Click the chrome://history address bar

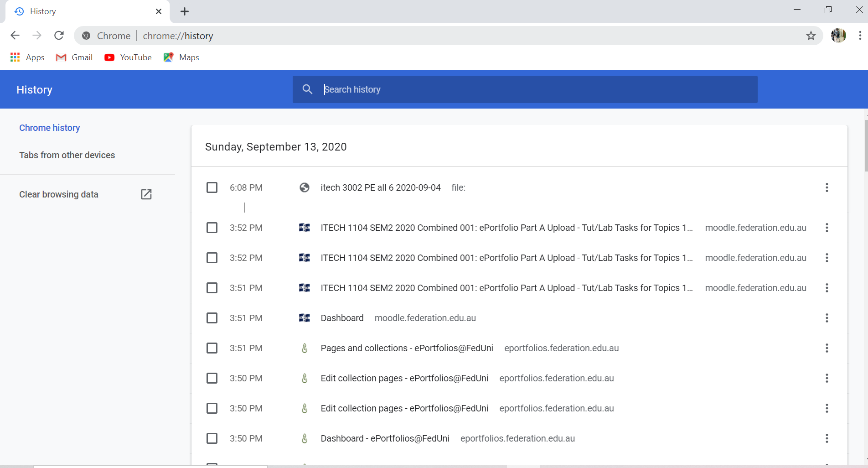pyautogui.click(x=449, y=36)
